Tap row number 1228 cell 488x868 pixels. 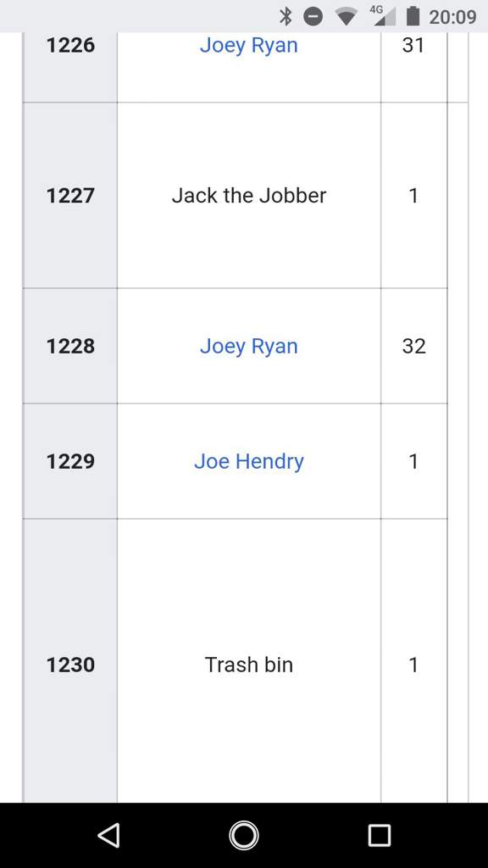[70, 346]
